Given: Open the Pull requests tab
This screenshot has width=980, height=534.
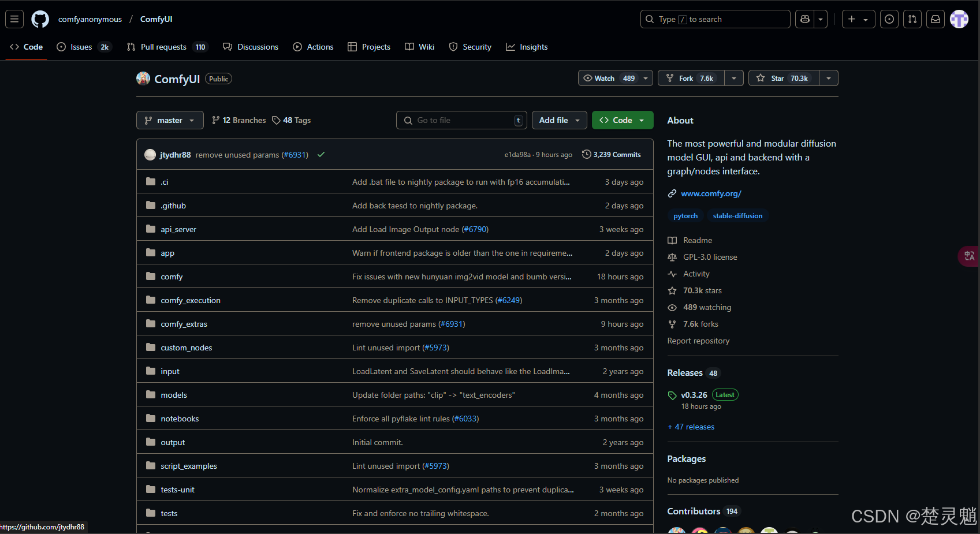Looking at the screenshot, I should click(167, 47).
